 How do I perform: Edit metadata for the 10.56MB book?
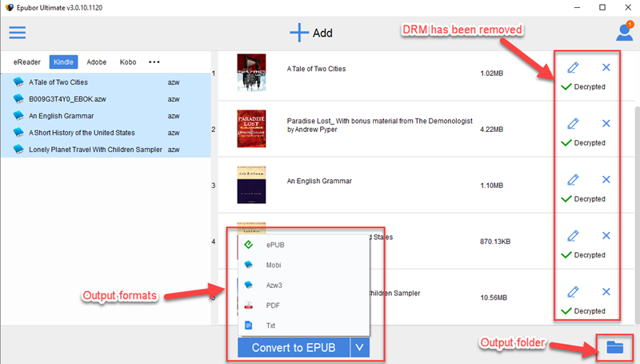point(573,292)
